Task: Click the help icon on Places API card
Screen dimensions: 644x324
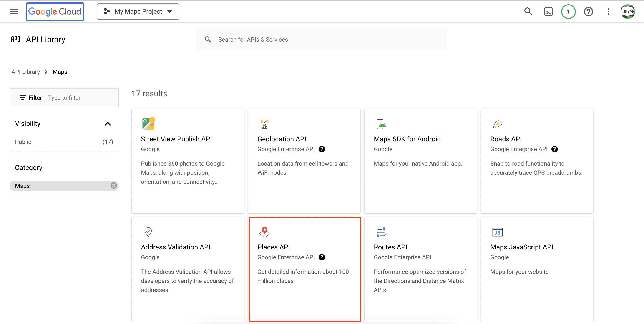Action: click(x=322, y=257)
